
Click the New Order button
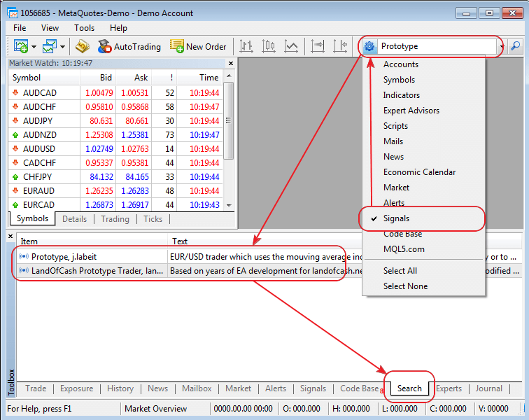(x=198, y=47)
